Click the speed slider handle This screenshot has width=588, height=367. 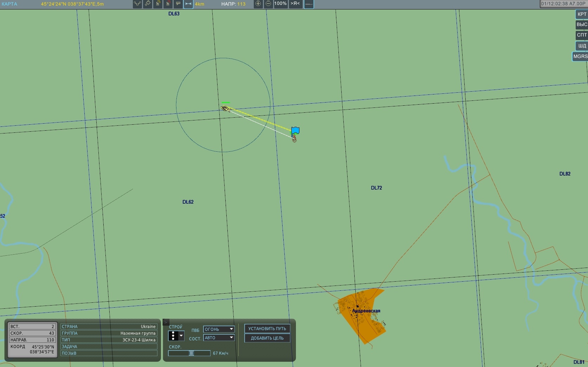(191, 353)
